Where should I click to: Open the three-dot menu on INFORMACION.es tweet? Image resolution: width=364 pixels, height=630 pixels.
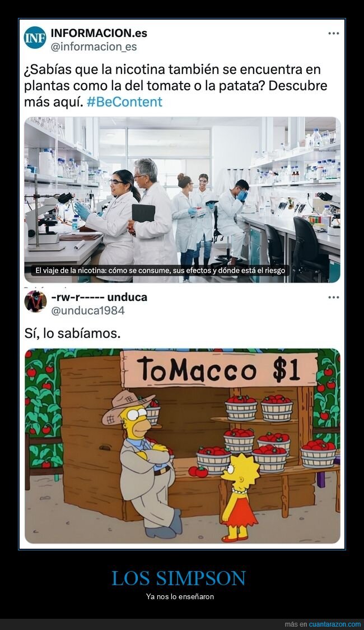tap(334, 33)
